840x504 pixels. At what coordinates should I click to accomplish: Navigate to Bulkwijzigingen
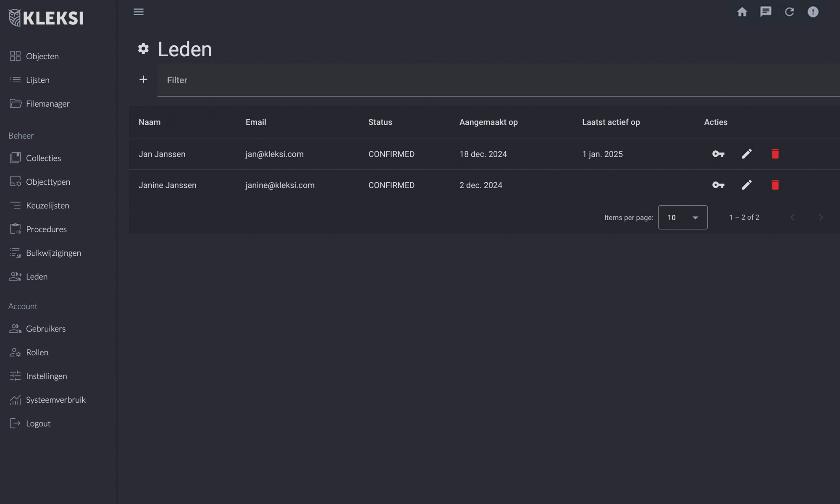53,253
